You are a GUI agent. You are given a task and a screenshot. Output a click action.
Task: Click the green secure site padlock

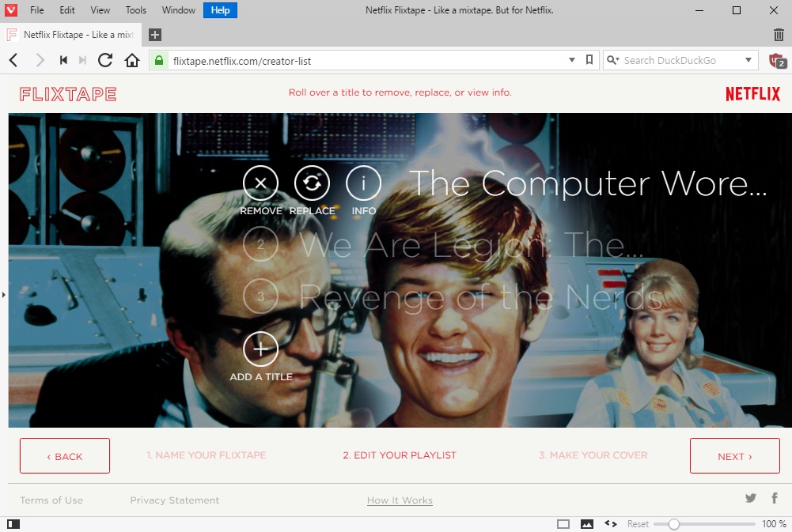(158, 61)
